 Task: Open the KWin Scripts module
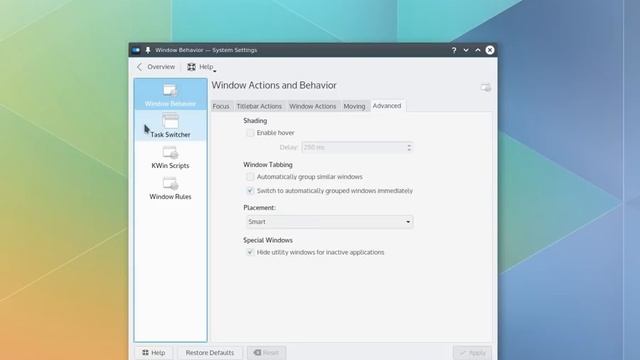point(170,157)
